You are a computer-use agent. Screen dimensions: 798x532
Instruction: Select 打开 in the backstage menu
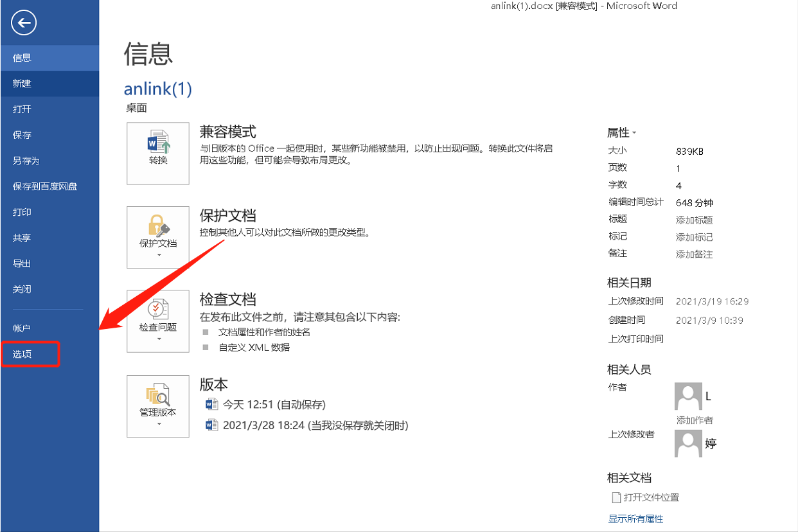[49, 109]
